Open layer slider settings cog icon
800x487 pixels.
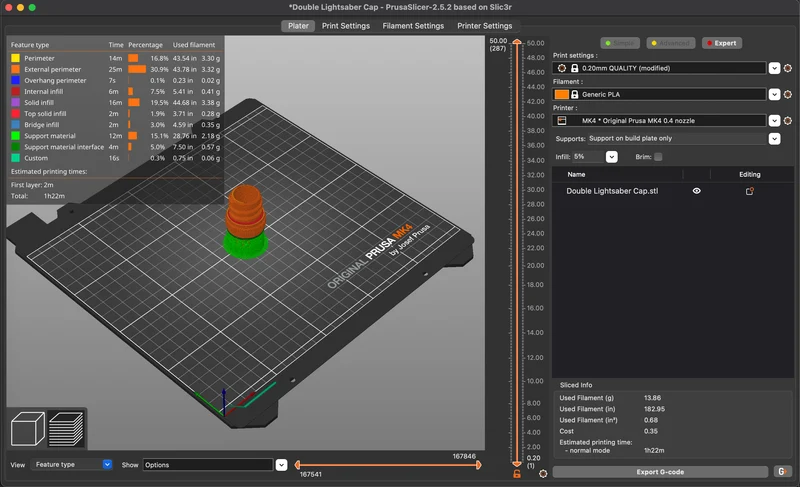coord(543,474)
